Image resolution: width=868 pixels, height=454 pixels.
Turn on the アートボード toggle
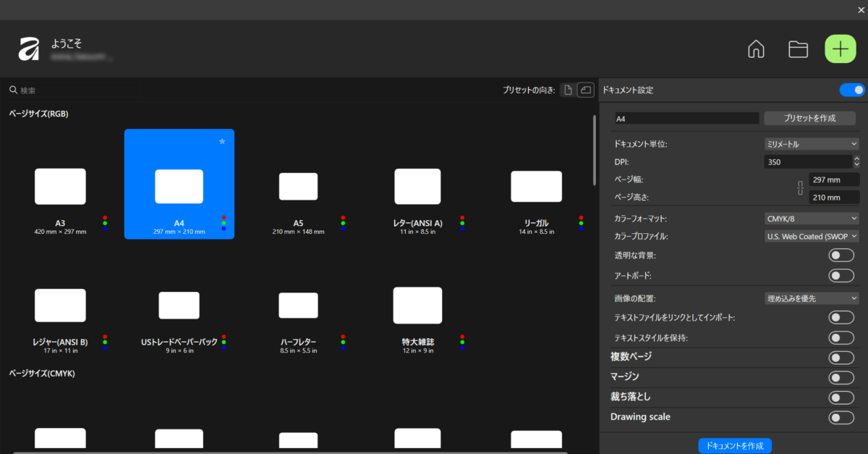click(x=841, y=275)
